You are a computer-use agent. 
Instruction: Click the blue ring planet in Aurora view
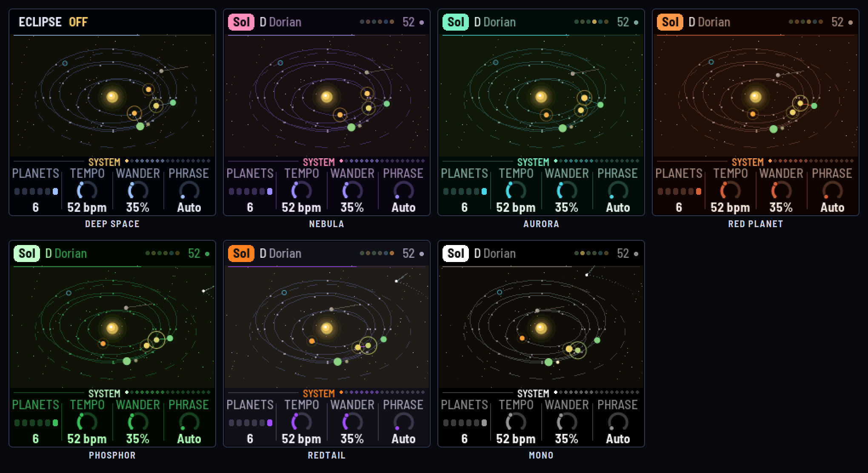496,63
